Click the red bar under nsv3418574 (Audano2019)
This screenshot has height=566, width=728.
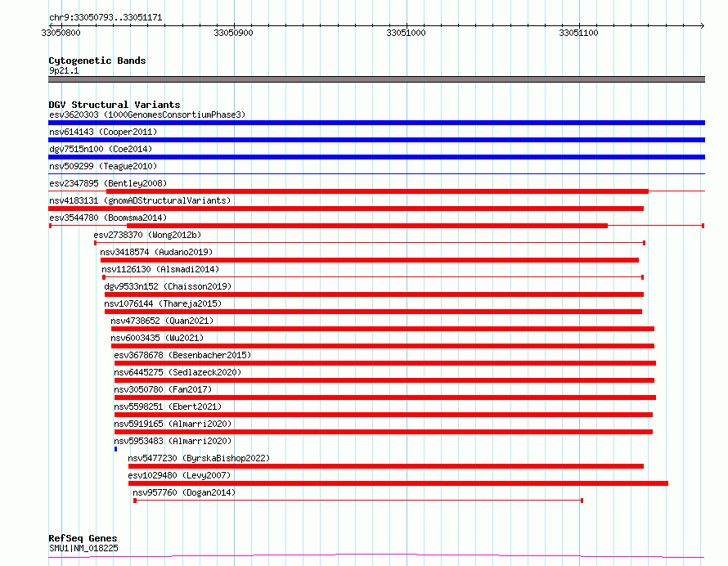(x=370, y=260)
